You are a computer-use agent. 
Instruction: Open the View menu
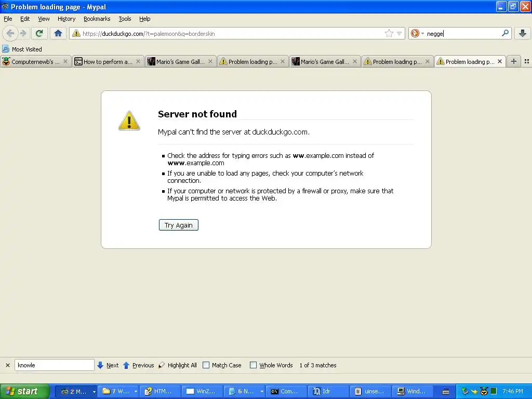coord(44,19)
